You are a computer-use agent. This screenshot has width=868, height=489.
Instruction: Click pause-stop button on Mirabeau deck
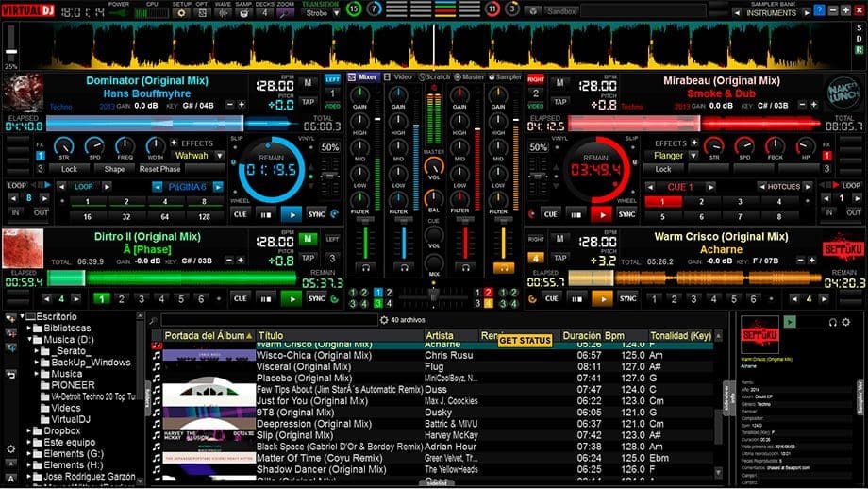click(576, 214)
